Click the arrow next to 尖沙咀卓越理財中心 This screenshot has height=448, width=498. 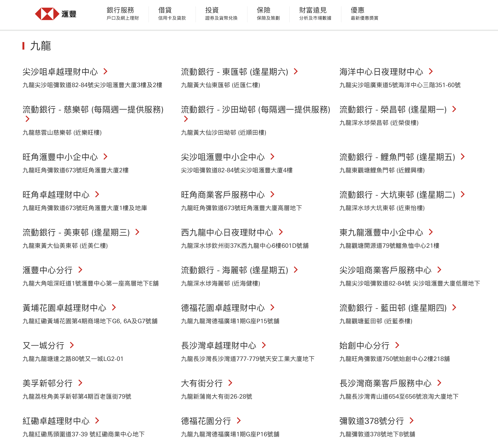(105, 71)
